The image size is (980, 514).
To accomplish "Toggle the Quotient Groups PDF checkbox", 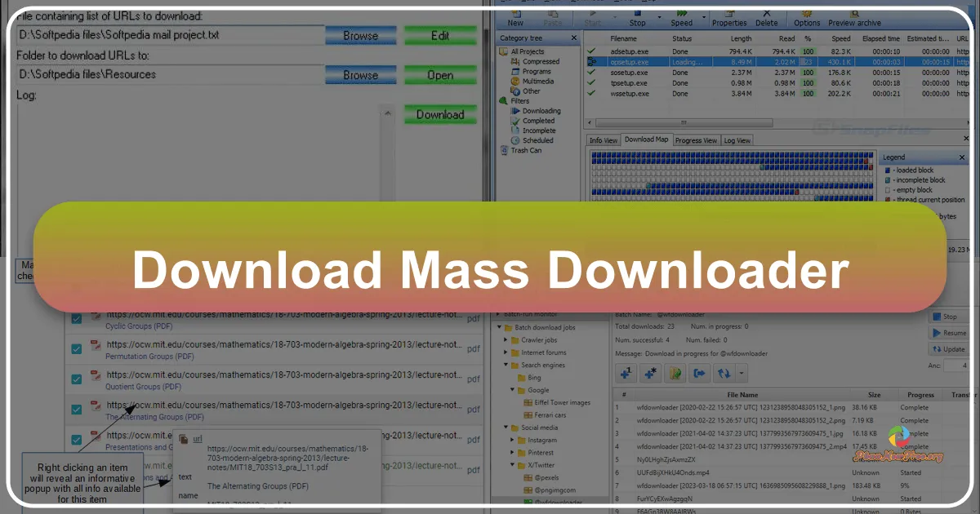I will point(76,379).
